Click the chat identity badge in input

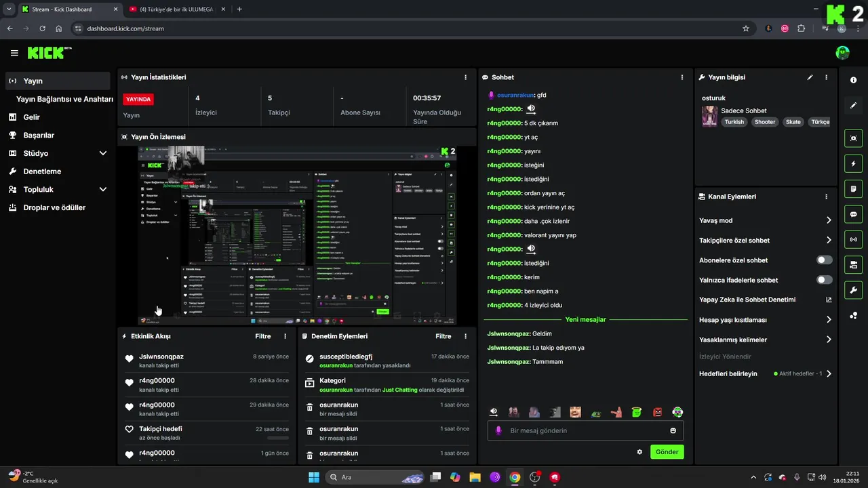(498, 430)
